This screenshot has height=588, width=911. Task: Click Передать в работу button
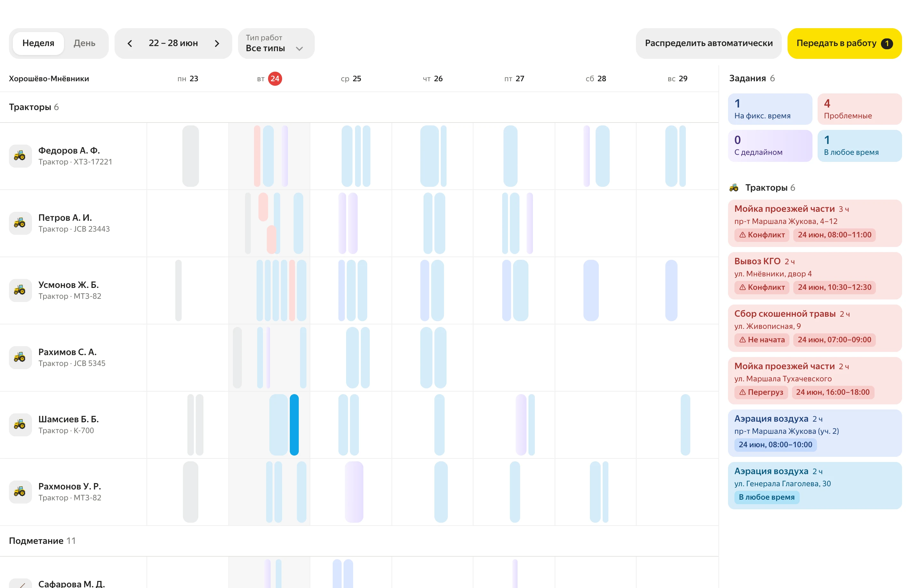pos(844,43)
